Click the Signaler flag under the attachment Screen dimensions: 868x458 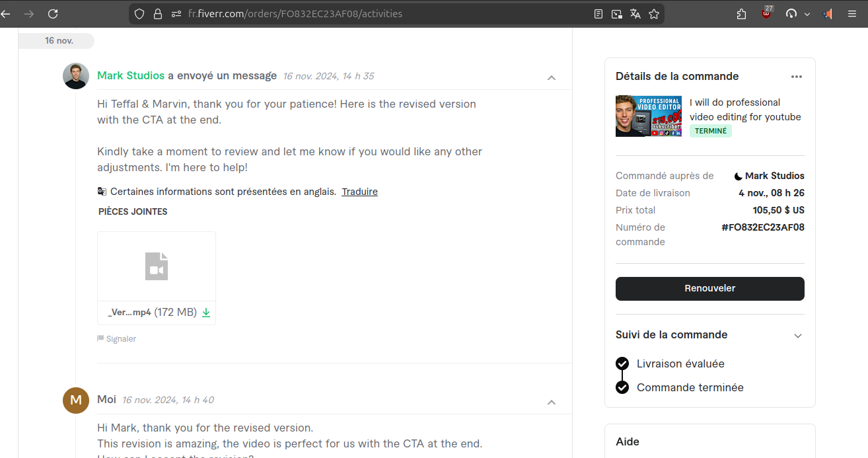click(x=117, y=339)
